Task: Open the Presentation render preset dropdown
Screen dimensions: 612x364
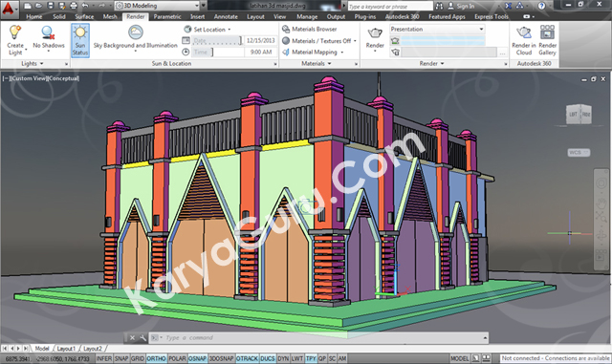Action: [x=481, y=30]
